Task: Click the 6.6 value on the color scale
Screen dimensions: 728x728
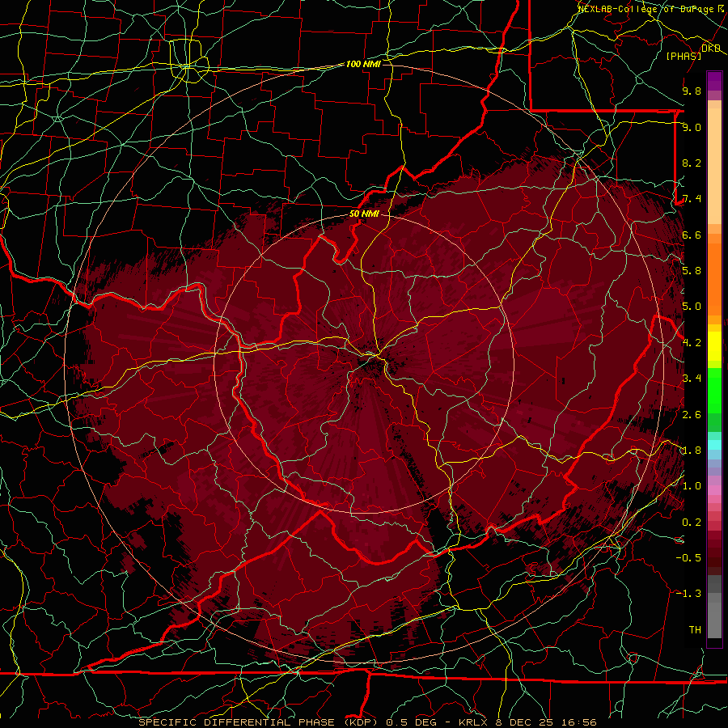Action: (692, 235)
